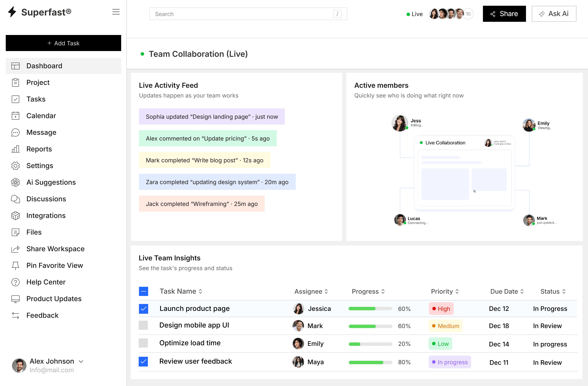Click the Reports bar chart icon

15,149
